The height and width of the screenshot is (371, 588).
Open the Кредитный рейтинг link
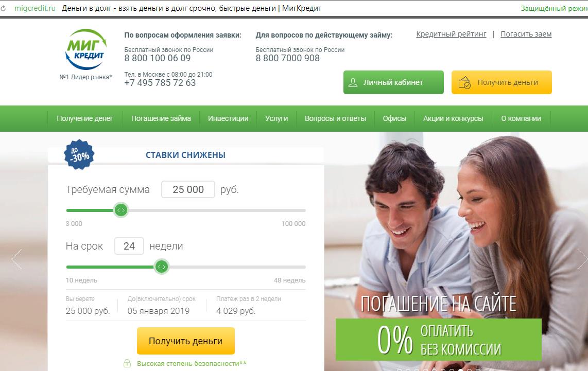pyautogui.click(x=451, y=34)
